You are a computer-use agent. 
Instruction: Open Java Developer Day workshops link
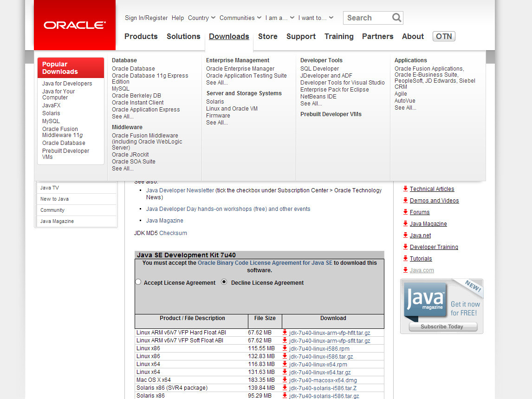[228, 209]
